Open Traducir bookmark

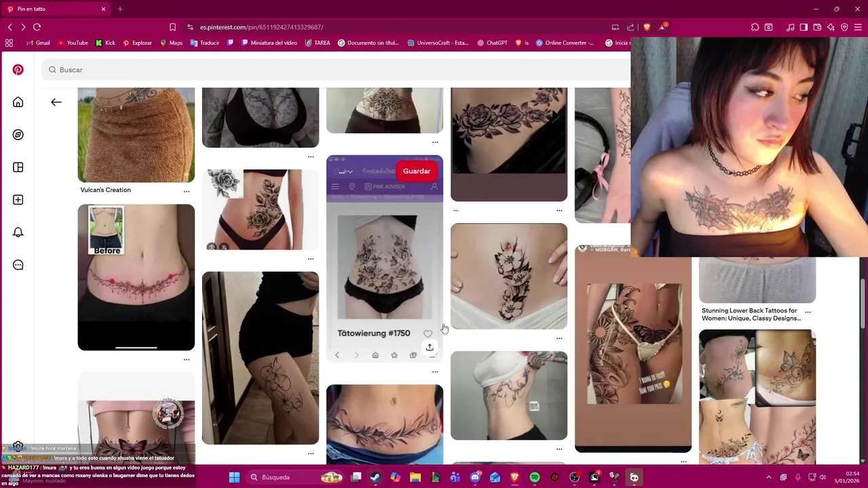click(x=205, y=43)
